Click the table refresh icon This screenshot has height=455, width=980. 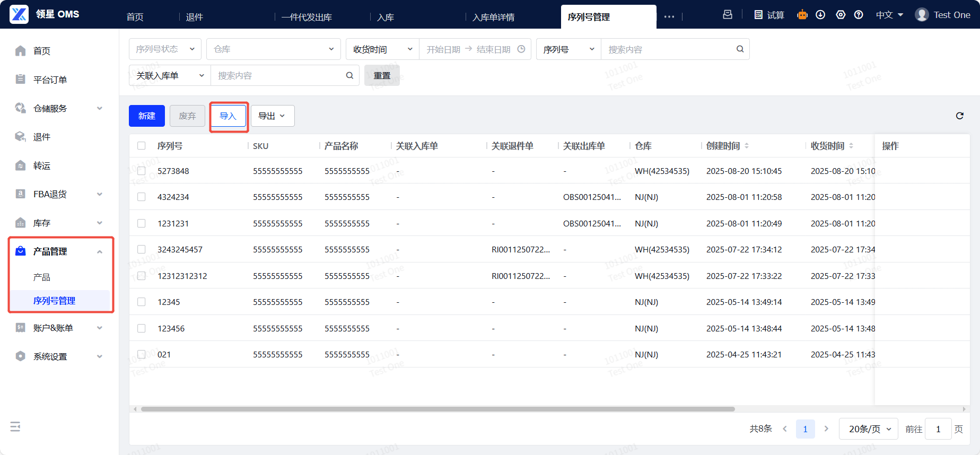(959, 116)
